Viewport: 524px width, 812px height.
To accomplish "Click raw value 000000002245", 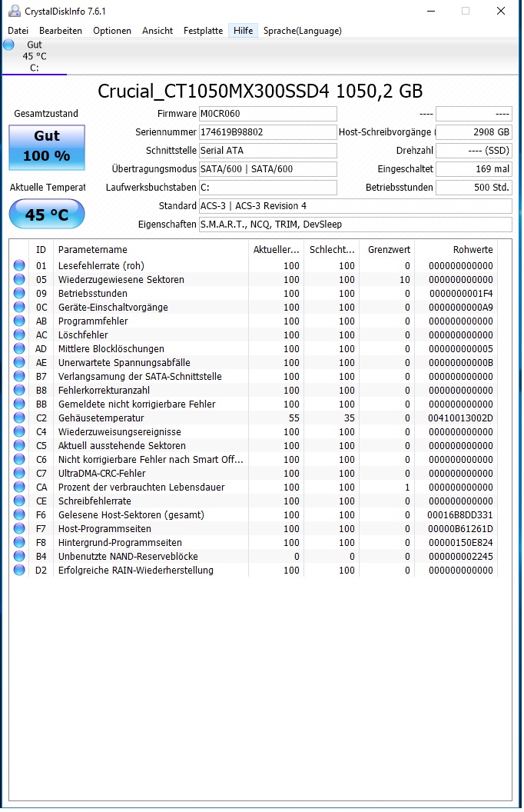I will pos(460,557).
